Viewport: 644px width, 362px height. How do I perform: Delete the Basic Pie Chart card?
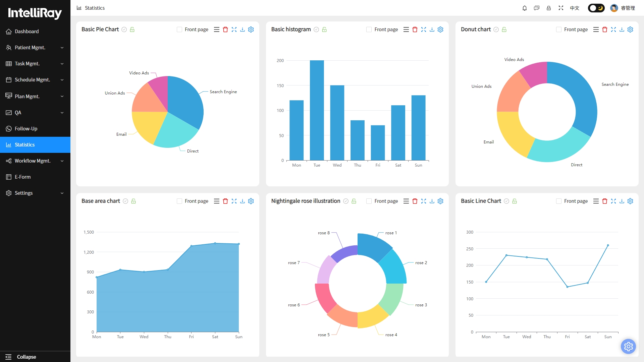coord(225,29)
